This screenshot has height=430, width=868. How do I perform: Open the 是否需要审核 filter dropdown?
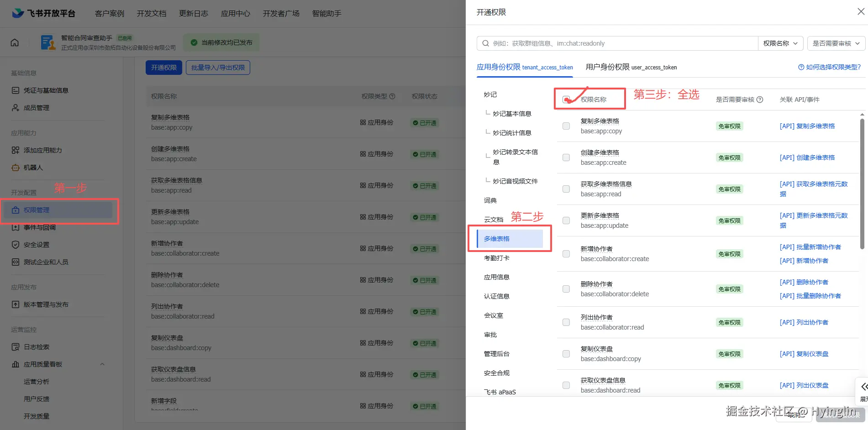coord(836,43)
